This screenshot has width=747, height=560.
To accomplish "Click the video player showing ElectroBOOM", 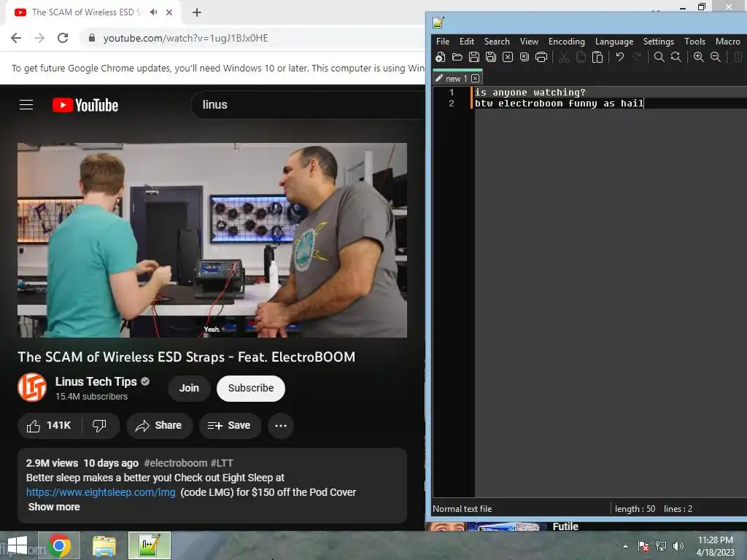I will 212,240.
